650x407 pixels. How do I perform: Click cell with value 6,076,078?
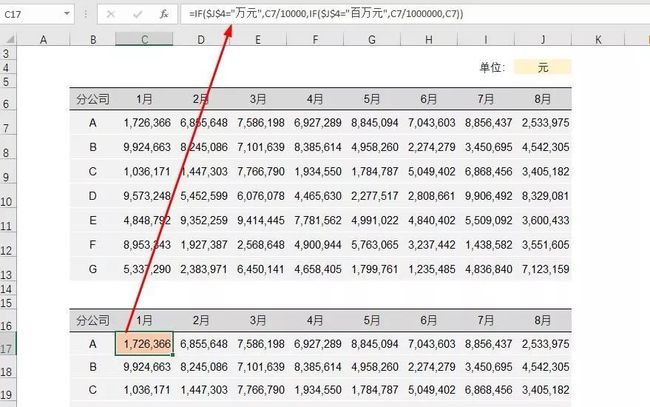(x=261, y=196)
